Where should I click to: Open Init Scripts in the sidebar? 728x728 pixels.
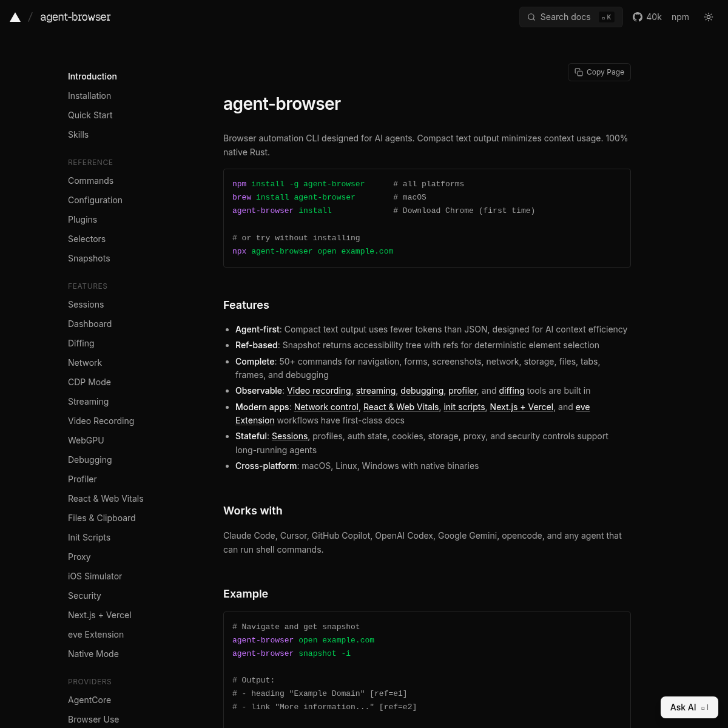[89, 538]
